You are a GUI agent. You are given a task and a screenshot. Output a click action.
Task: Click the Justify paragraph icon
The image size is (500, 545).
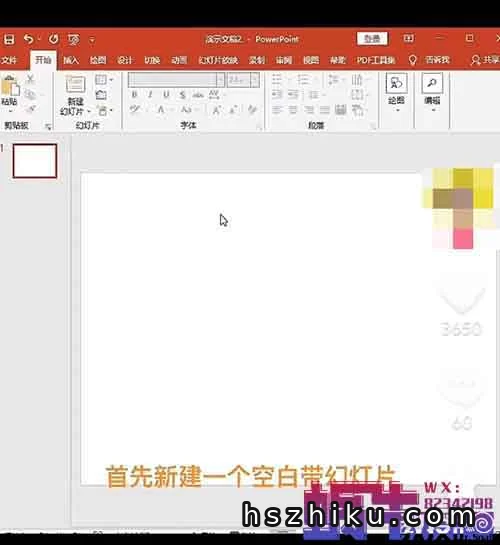pos(325,110)
